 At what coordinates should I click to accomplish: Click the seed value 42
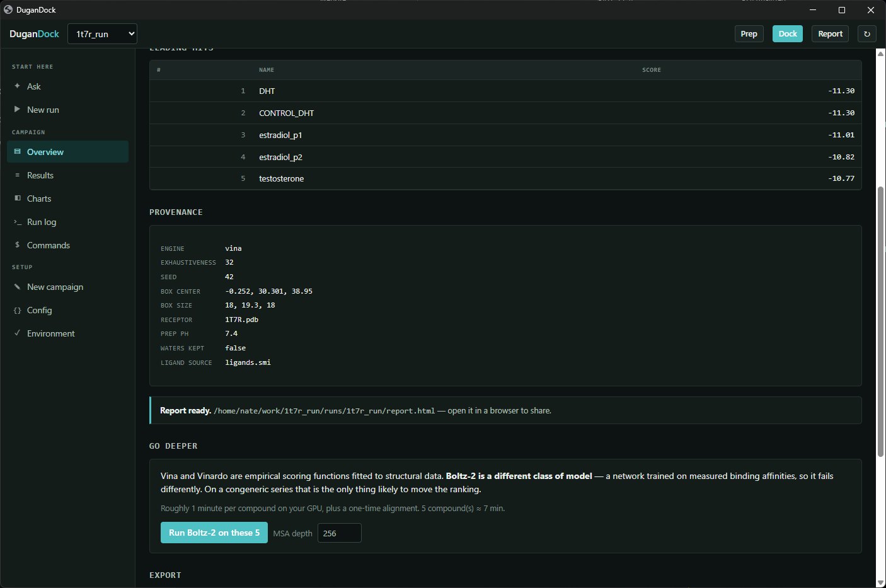pyautogui.click(x=229, y=277)
